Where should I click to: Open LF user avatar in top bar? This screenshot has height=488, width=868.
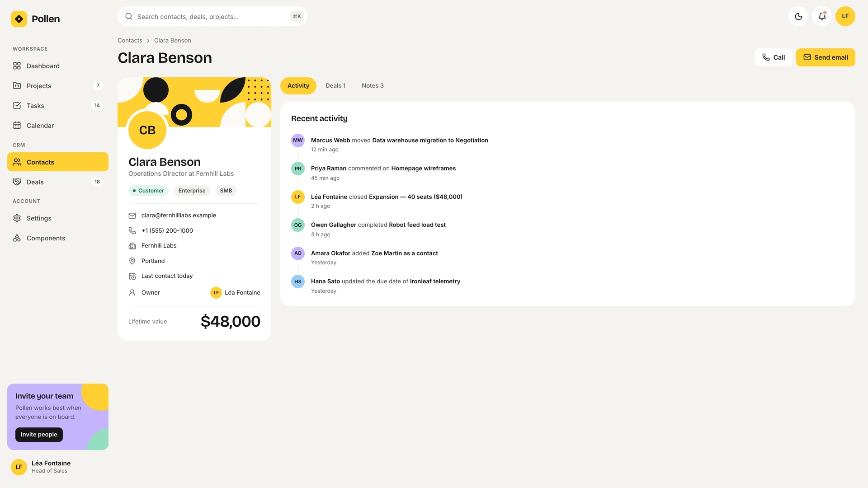point(845,16)
